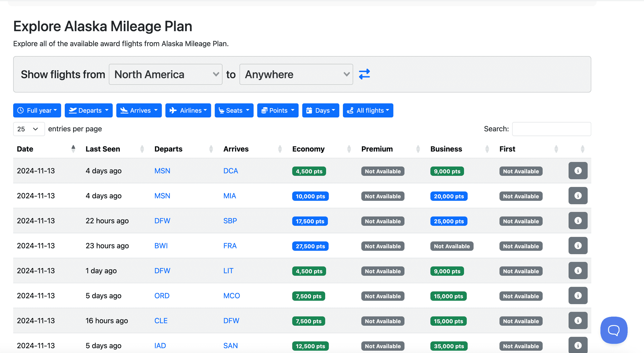The image size is (644, 353).
Task: Sort table by Premium column
Action: (418, 149)
